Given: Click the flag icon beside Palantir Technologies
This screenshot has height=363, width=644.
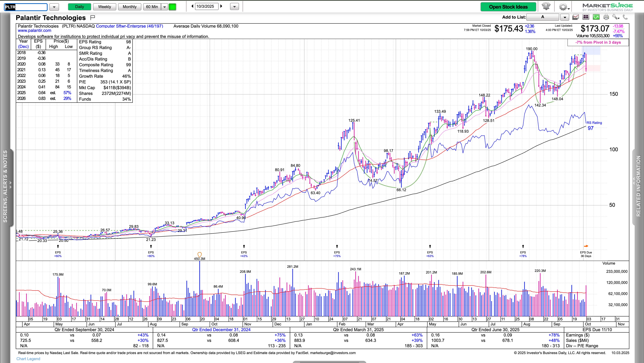Looking at the screenshot, I should (92, 18).
